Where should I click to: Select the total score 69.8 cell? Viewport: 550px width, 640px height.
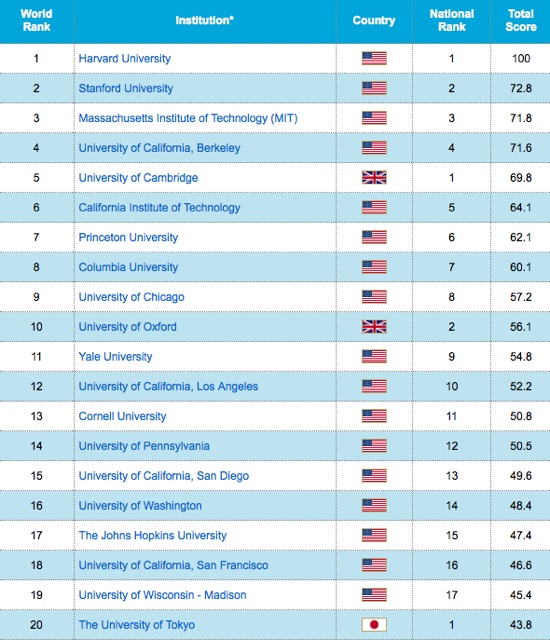[521, 178]
